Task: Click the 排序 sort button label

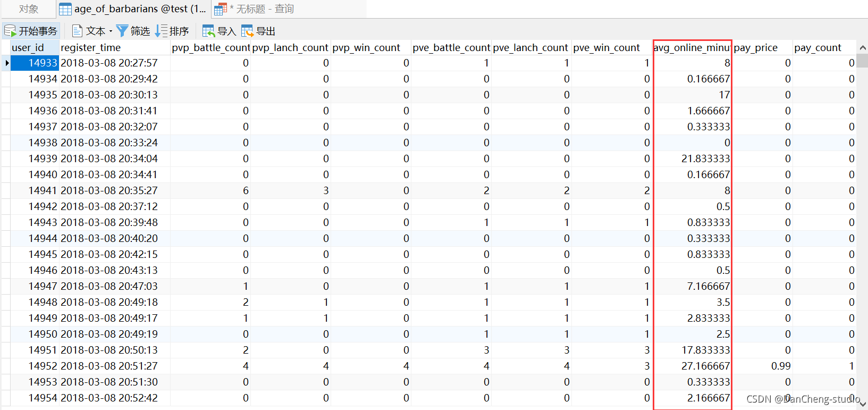Action: (179, 31)
